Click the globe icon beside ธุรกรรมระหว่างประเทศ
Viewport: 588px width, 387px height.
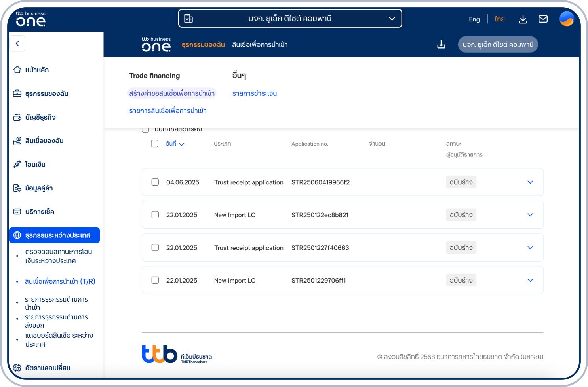(x=17, y=235)
